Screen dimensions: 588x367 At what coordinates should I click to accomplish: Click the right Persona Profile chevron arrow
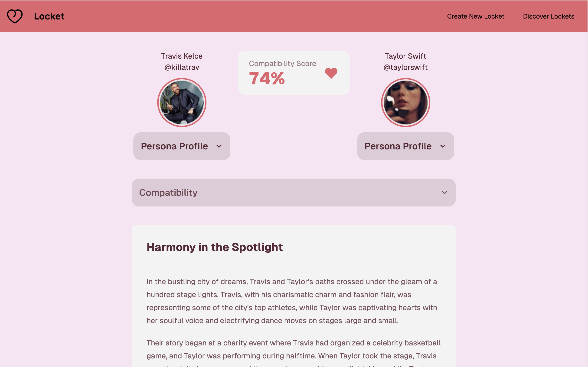[x=443, y=146]
